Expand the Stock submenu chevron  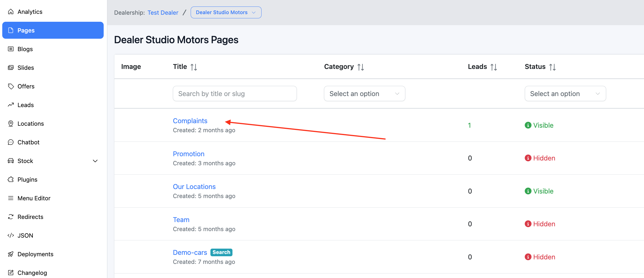[95, 161]
